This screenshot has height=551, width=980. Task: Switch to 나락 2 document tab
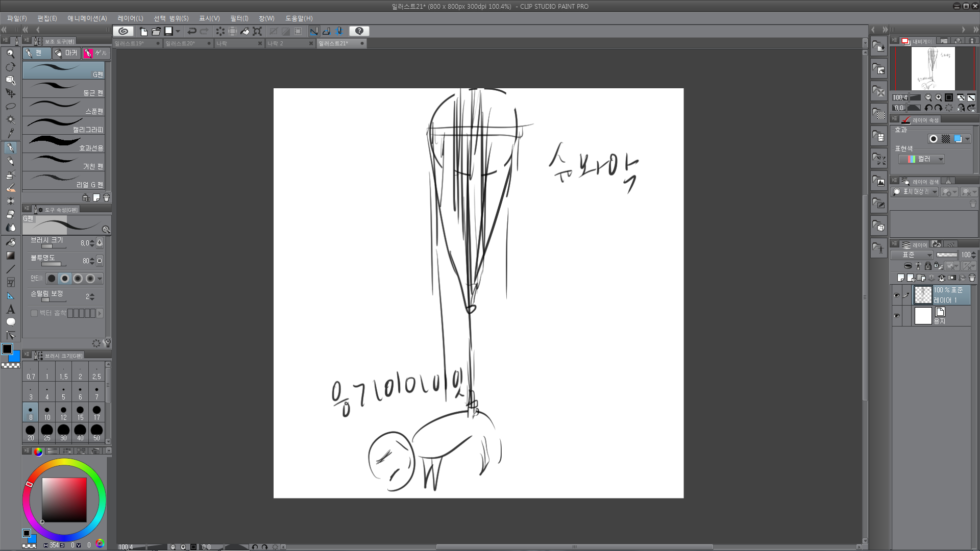(290, 43)
